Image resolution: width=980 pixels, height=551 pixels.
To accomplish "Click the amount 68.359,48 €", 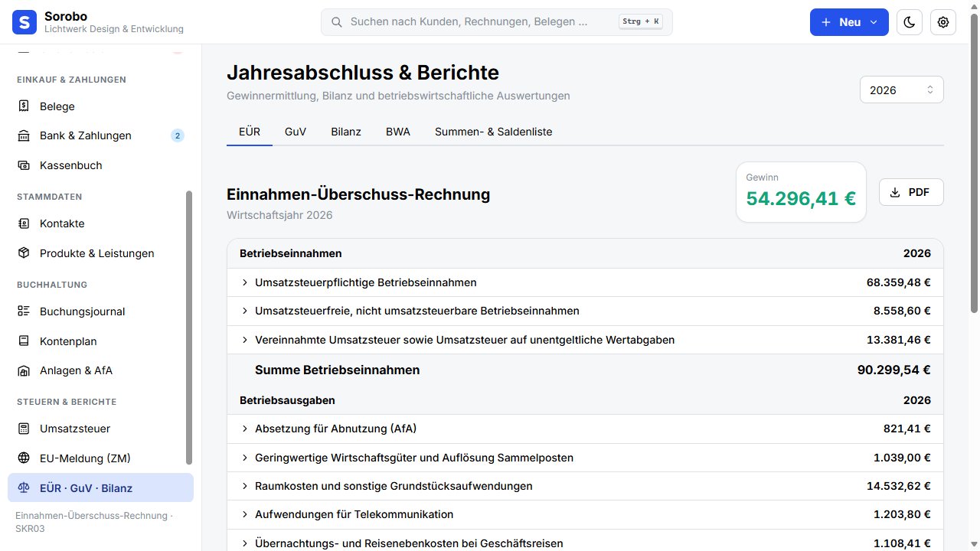I will [x=899, y=282].
